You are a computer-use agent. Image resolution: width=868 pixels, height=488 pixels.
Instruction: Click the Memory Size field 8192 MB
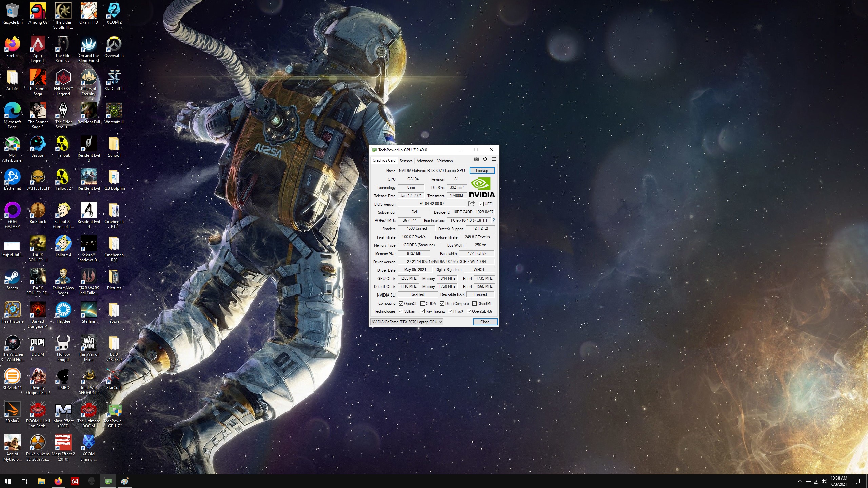pos(414,253)
